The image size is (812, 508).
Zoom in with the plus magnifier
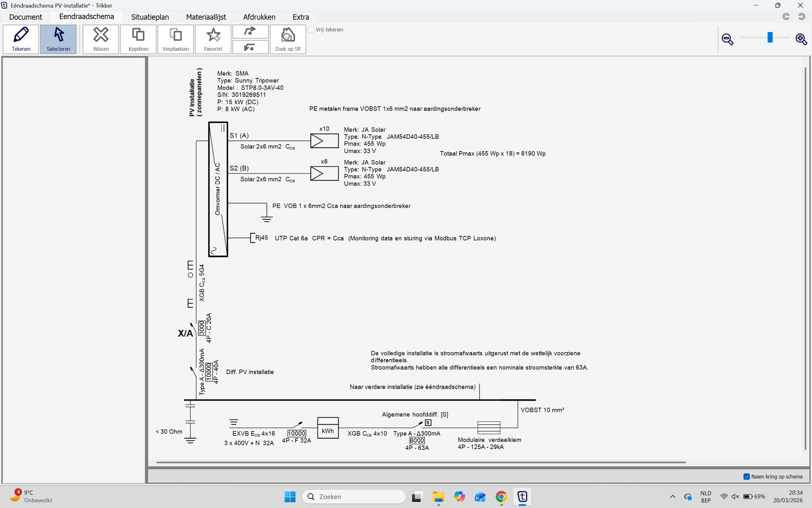tap(801, 39)
